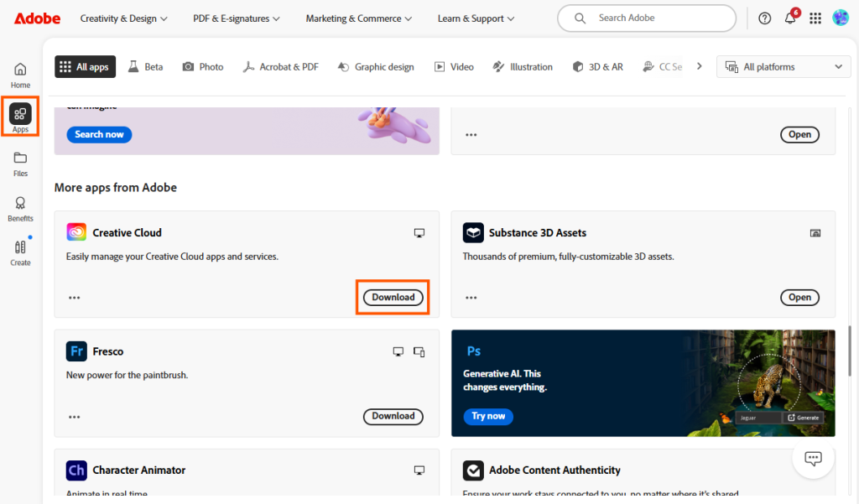Image resolution: width=859 pixels, height=504 pixels.
Task: Click the mobile-tablet platform icon on Fresco
Action: point(419,351)
